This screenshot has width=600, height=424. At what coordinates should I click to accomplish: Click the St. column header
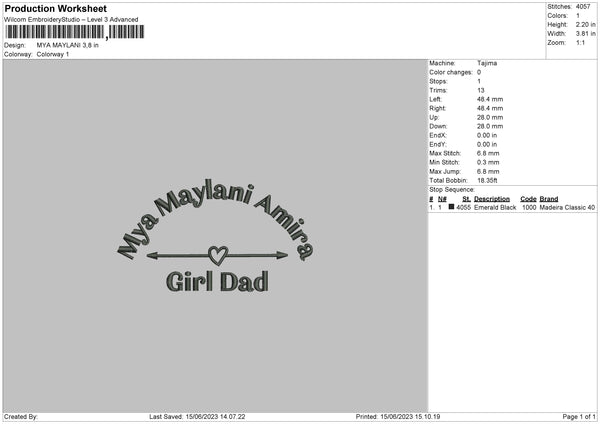click(466, 199)
